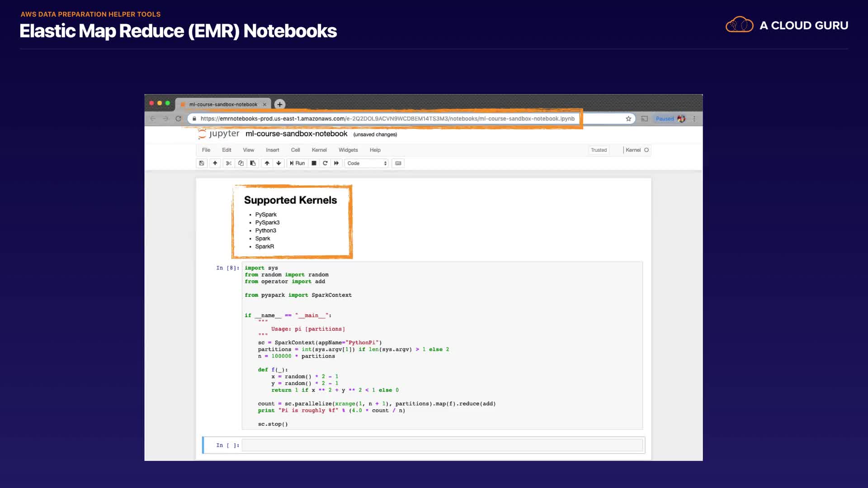Open the Kernel menu
Screen dimensions: 868x488
click(319, 150)
